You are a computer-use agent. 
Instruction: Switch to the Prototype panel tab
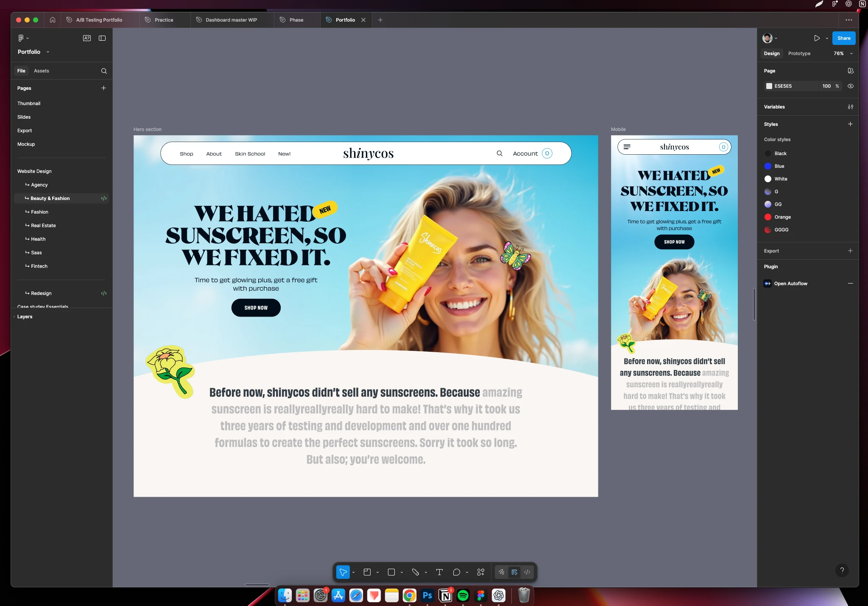[x=799, y=53]
